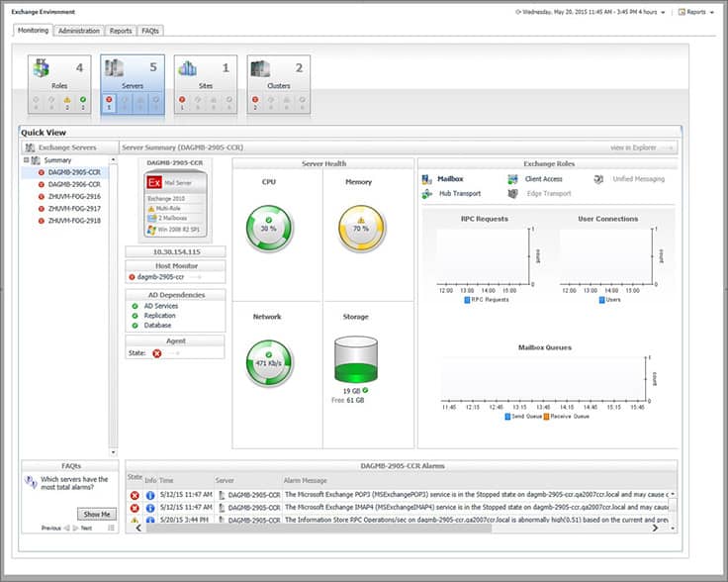Open the Reports dropdown menu
This screenshot has width=728, height=582.
tap(696, 12)
